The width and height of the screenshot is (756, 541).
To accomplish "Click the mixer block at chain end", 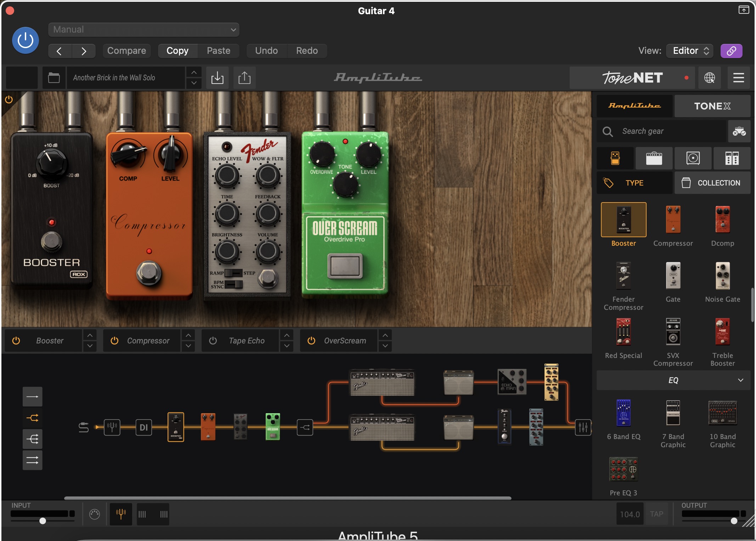I will (583, 427).
